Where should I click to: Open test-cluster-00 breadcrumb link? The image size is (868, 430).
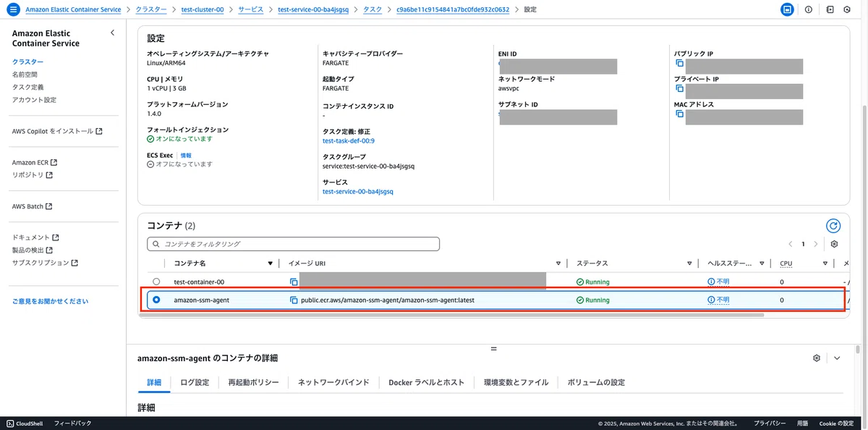pyautogui.click(x=202, y=9)
